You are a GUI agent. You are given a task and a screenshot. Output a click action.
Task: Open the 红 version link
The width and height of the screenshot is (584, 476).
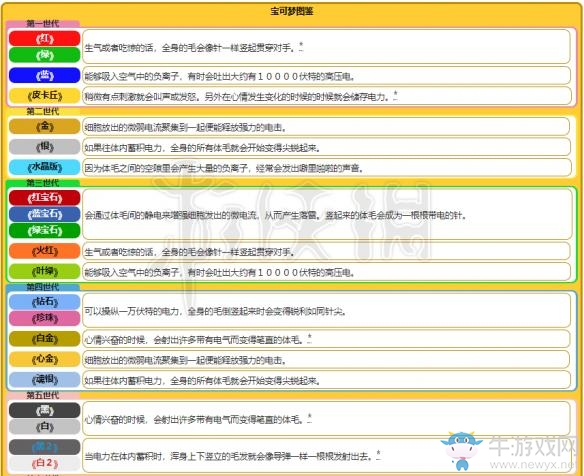[45, 39]
